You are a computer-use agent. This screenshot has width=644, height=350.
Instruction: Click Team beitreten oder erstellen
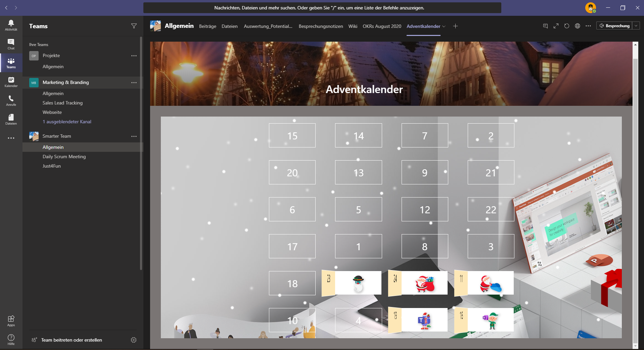pos(72,340)
